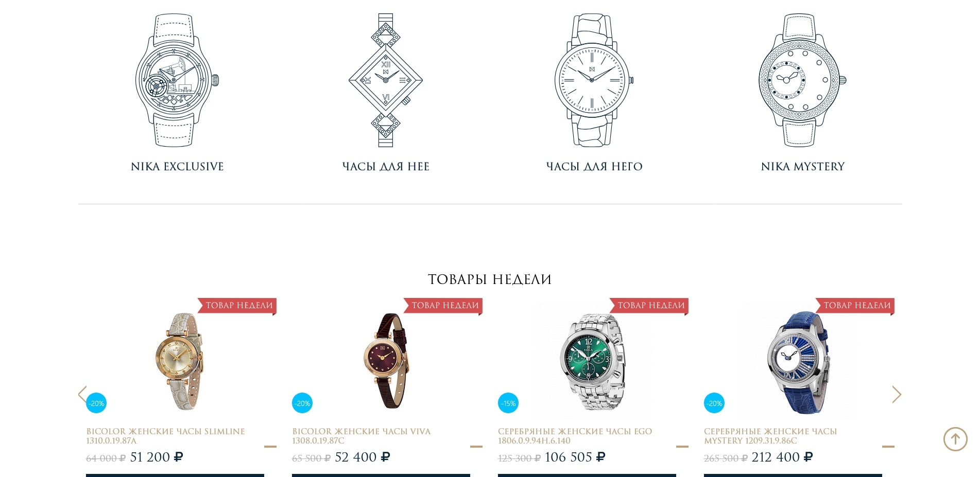Open Bicolor Slimline 1310.0.19.87A product title
The image size is (980, 477).
coord(165,436)
